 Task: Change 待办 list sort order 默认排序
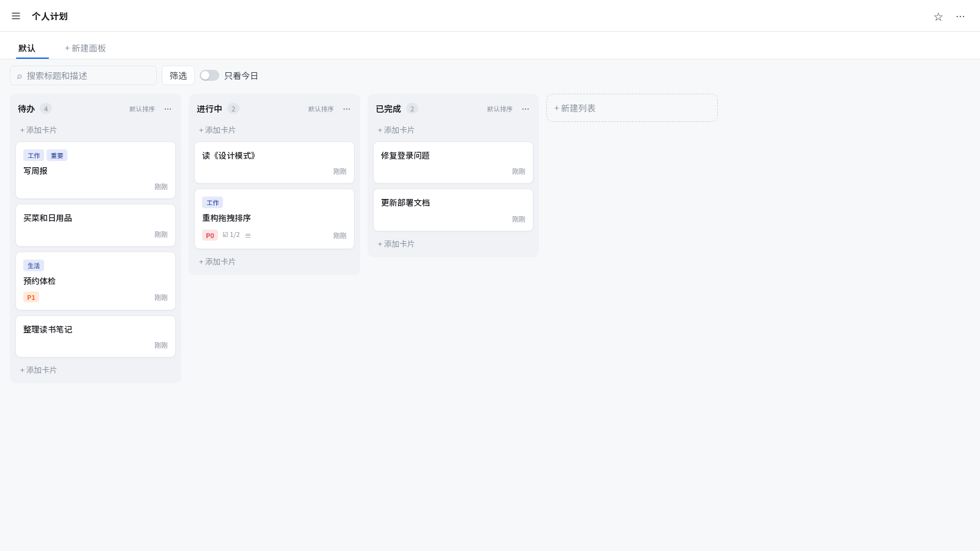142,109
